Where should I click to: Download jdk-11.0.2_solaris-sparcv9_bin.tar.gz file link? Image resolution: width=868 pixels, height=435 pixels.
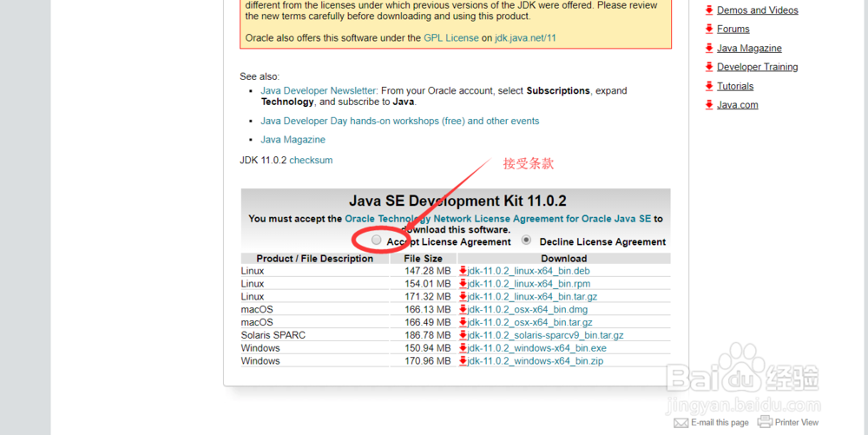click(x=546, y=335)
